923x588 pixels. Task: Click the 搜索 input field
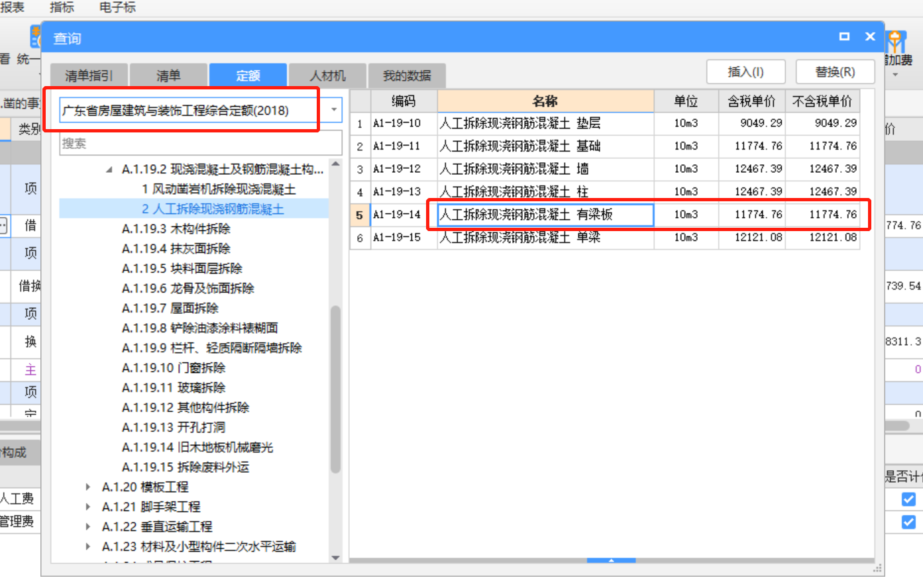pyautogui.click(x=201, y=143)
